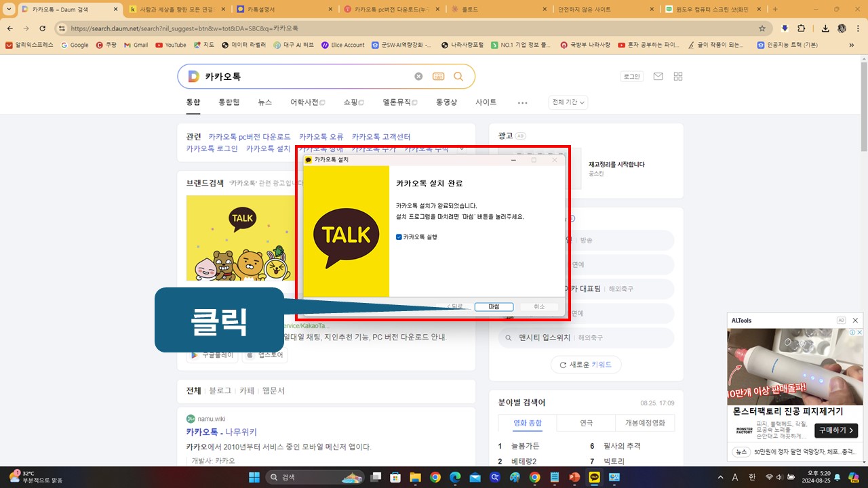Click related search 카카오톡 설치
Viewport: 868px width, 488px height.
269,148
